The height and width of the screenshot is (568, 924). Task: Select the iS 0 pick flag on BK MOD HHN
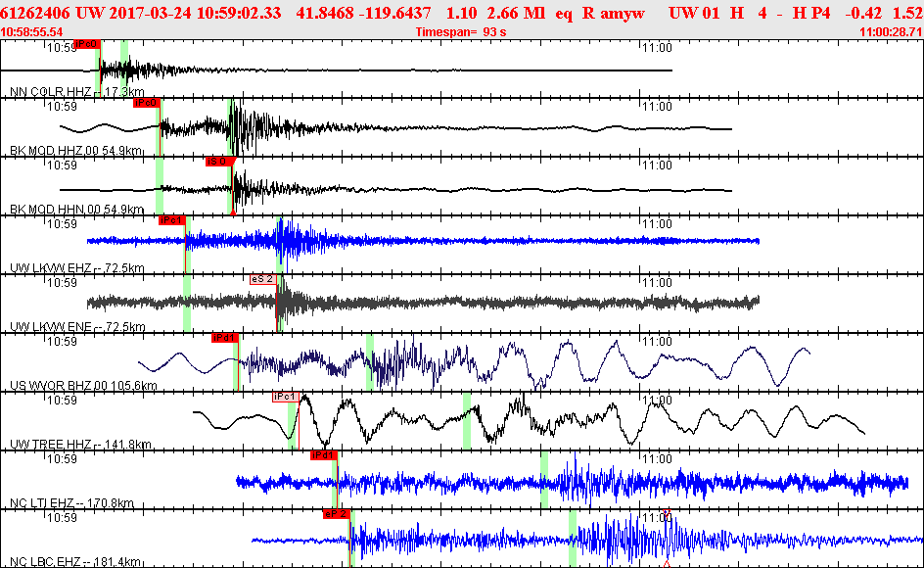219,162
